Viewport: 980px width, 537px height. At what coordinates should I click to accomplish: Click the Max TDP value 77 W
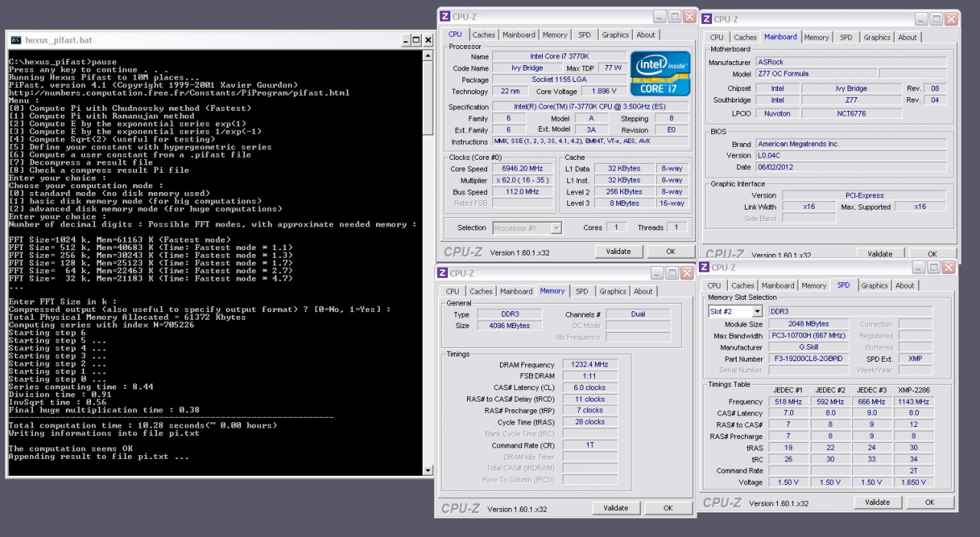614,68
